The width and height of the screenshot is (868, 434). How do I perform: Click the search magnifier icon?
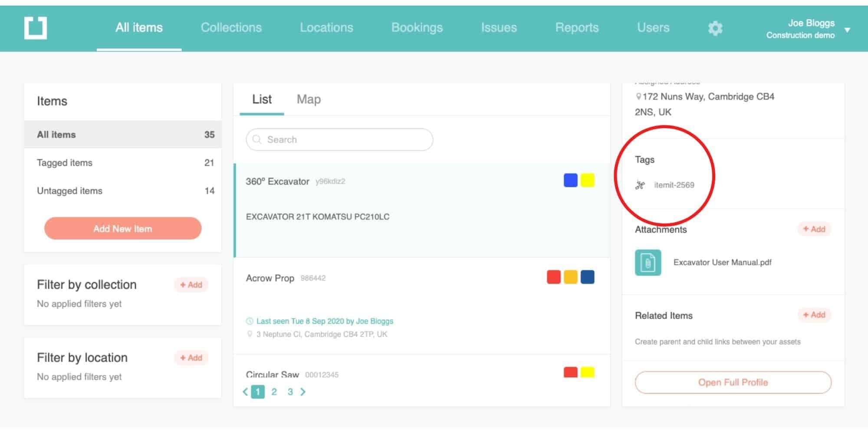pyautogui.click(x=257, y=140)
